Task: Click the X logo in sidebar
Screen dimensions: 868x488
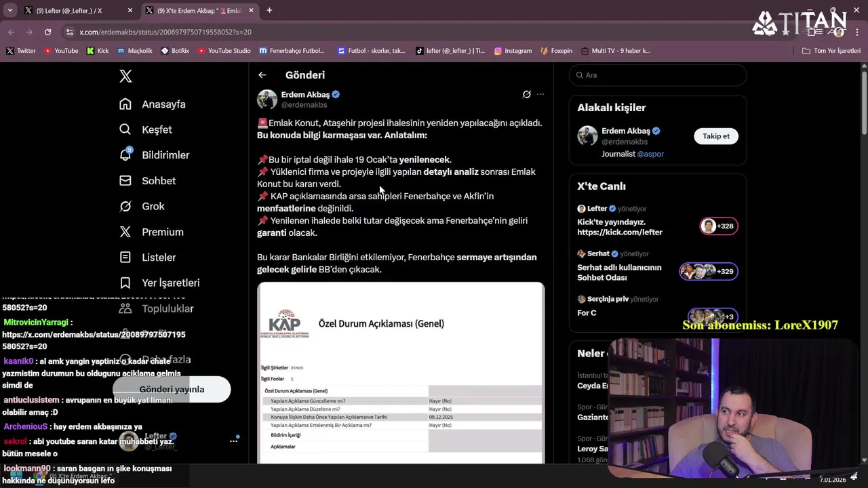Action: 125,76
